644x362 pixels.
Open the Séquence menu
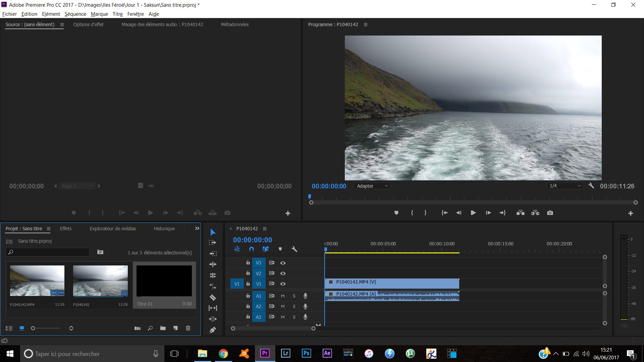coord(75,14)
